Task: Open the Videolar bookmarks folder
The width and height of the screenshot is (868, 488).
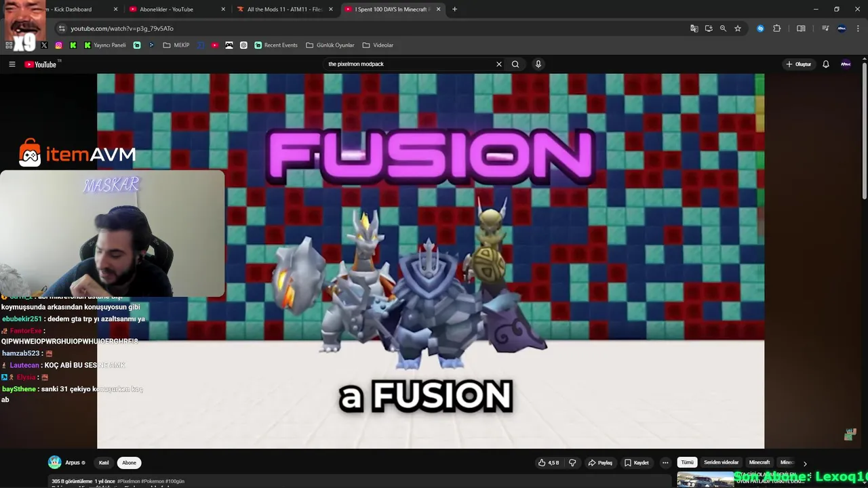Action: click(x=378, y=45)
